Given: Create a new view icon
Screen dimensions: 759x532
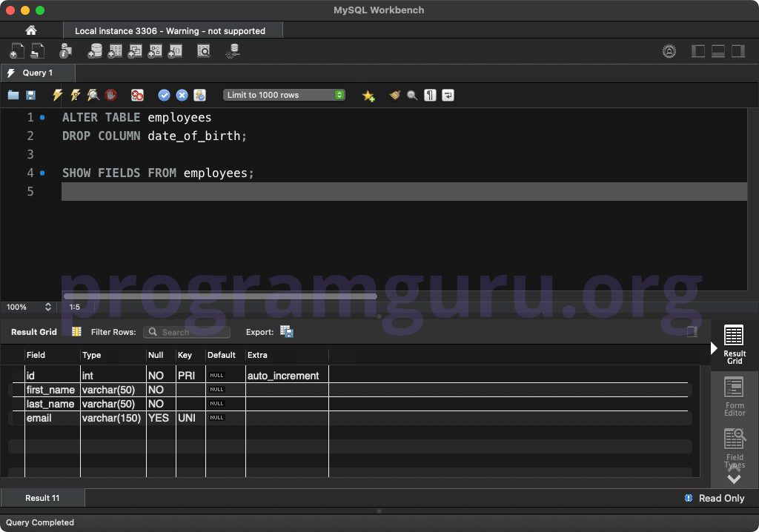Looking at the screenshot, I should point(135,51).
